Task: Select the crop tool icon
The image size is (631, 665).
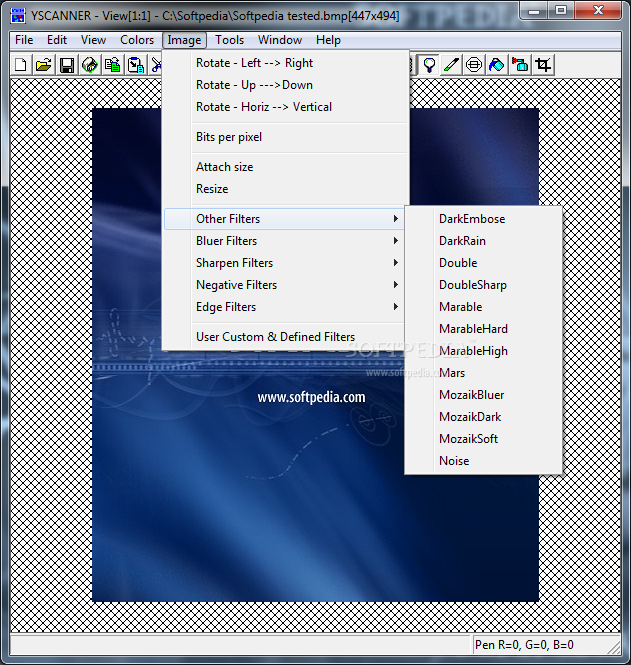Action: tap(543, 65)
